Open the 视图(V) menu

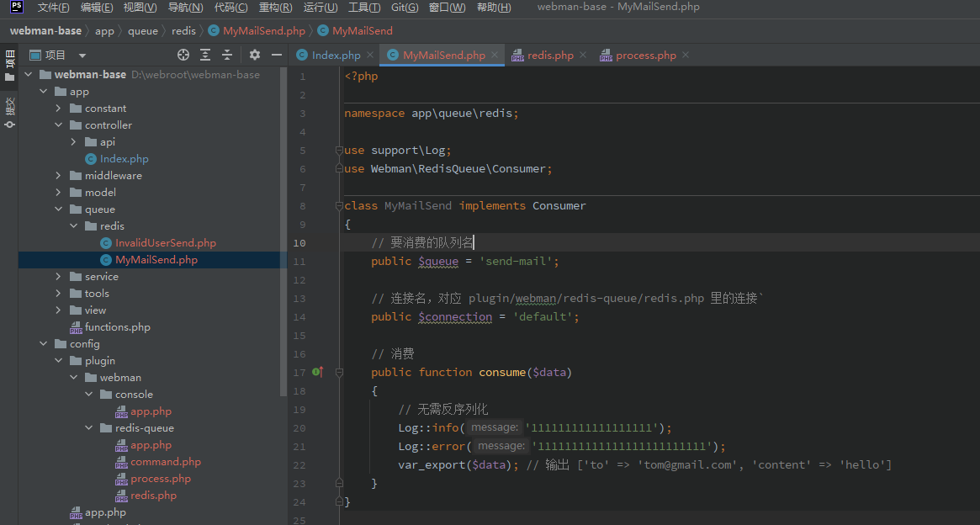[x=140, y=7]
